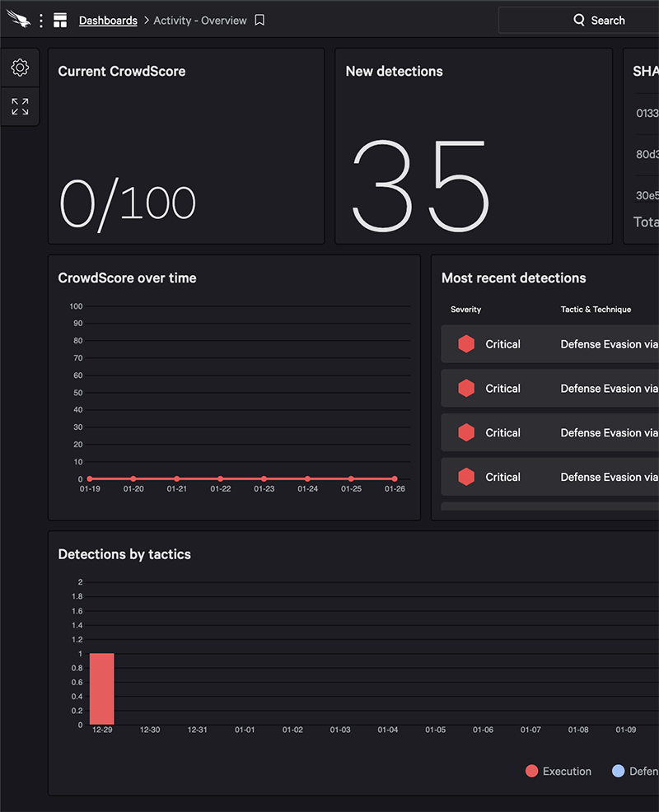The height and width of the screenshot is (812, 659).
Task: Toggle the Execution legend series
Action: (559, 772)
